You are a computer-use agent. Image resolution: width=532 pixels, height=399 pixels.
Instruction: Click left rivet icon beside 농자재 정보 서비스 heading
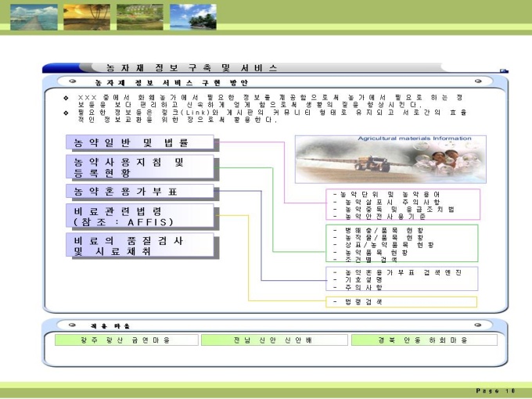[x=72, y=81]
